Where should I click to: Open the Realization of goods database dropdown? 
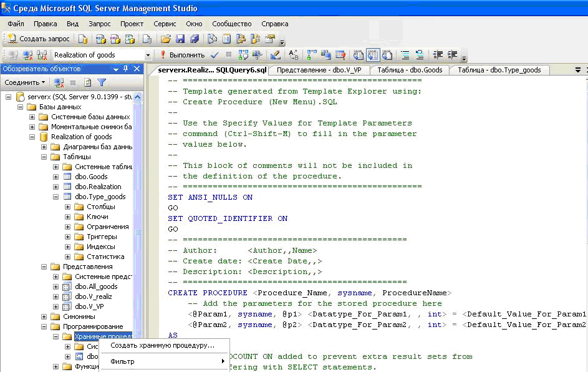coord(148,55)
